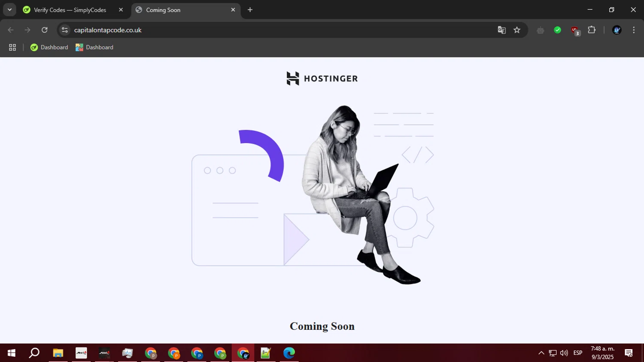Close the Verify Codes — SimplyCodes tab
The image size is (644, 362).
(x=121, y=10)
